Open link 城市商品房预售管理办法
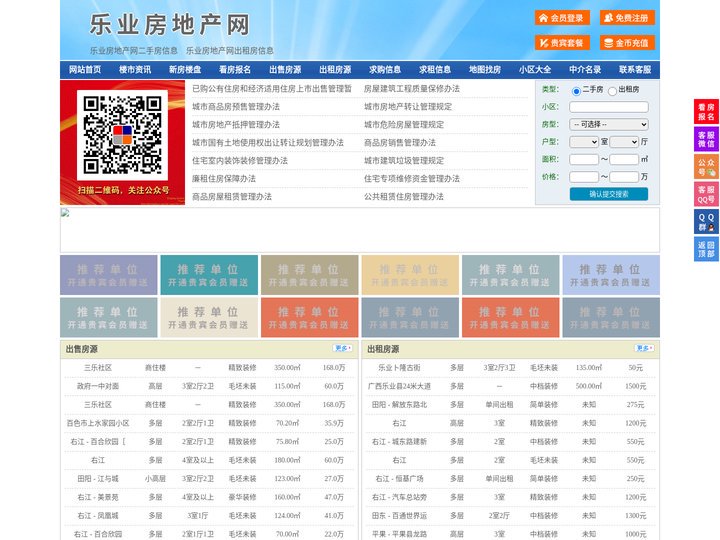This screenshot has height=540, width=720. 236,107
